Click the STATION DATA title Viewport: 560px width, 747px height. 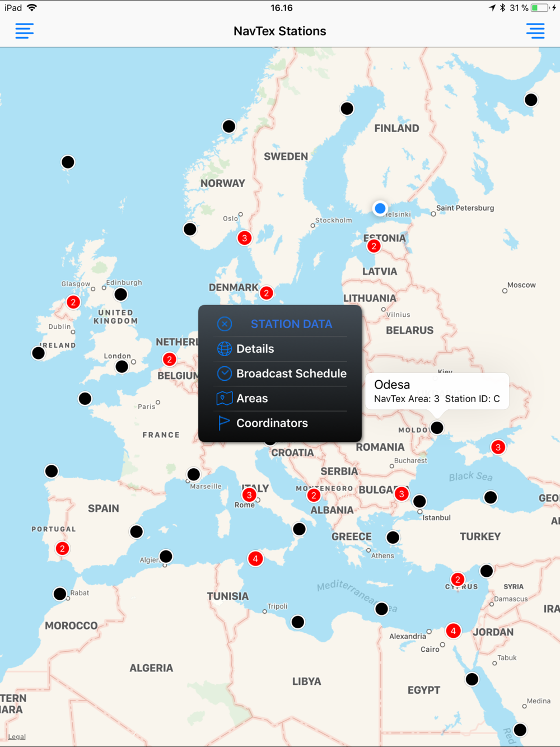pyautogui.click(x=291, y=324)
